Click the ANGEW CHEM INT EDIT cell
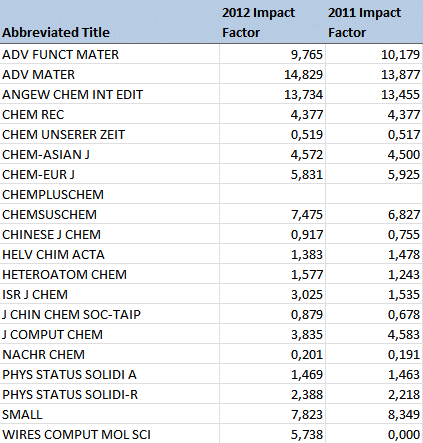 coord(110,94)
